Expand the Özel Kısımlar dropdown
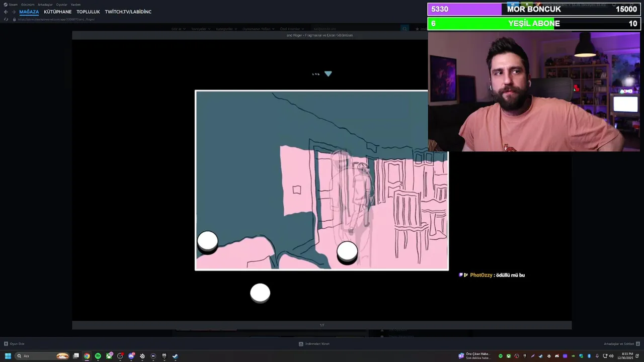The width and height of the screenshot is (644, 362). 292,29
